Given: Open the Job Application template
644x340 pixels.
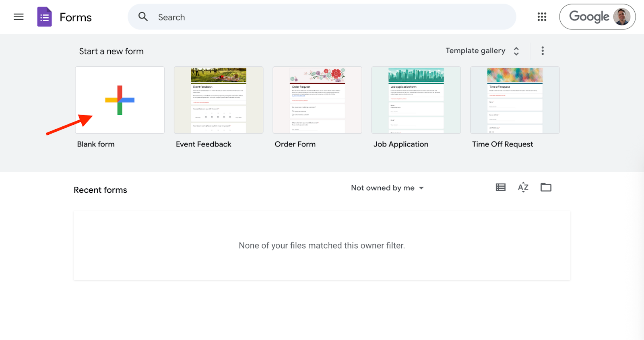Looking at the screenshot, I should click(416, 100).
